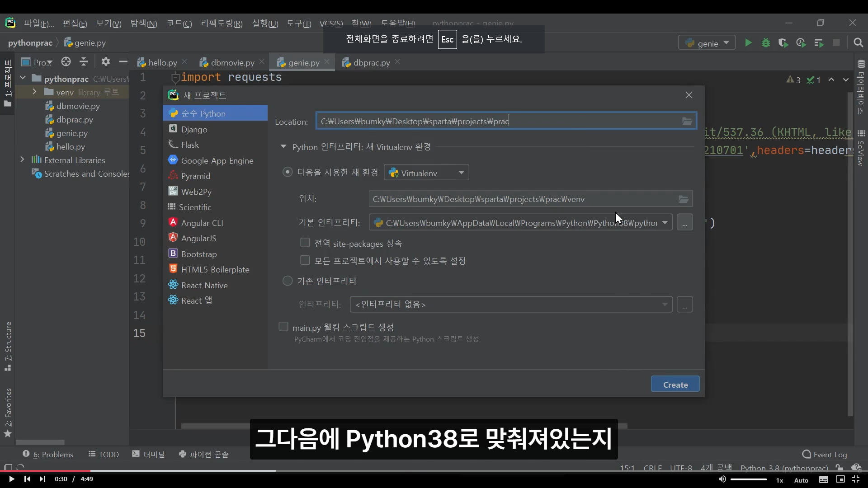The height and width of the screenshot is (488, 868).
Task: Choose HTML5 Boilerplate project type
Action: [215, 269]
